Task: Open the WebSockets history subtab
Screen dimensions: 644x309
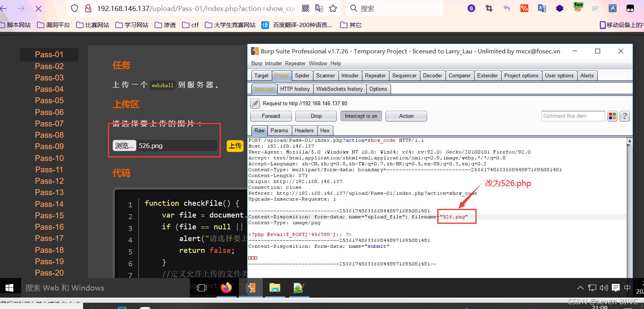Action: tap(340, 89)
